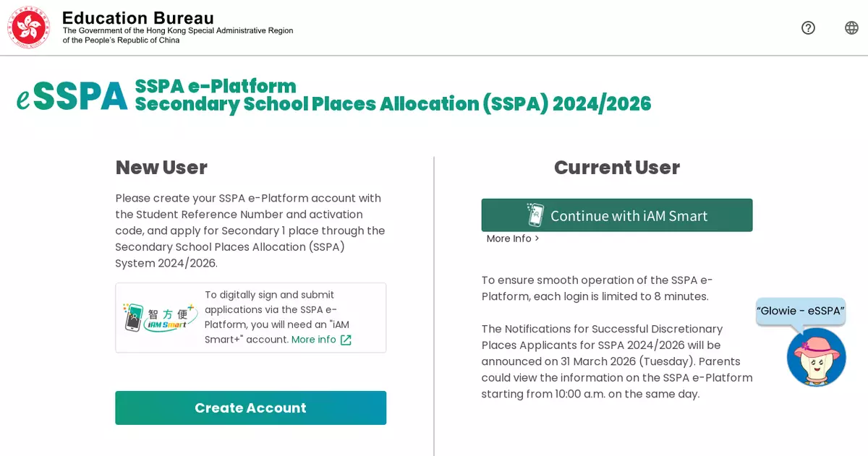Click the iAM Smart logo in info box
Viewport: 868px width, 456px height.
(x=160, y=317)
